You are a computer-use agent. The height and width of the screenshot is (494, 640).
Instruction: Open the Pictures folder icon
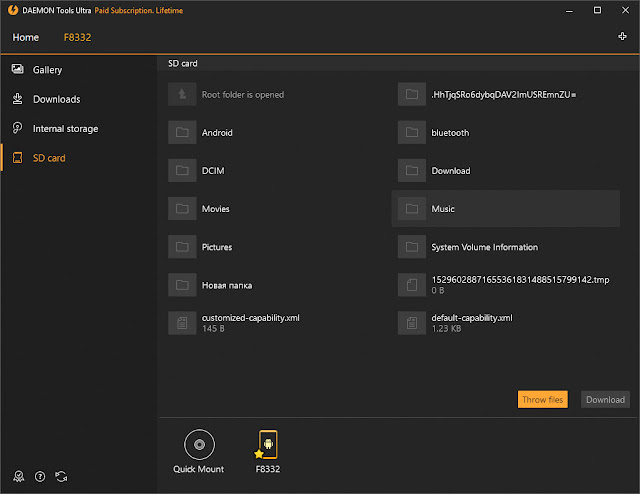(182, 247)
